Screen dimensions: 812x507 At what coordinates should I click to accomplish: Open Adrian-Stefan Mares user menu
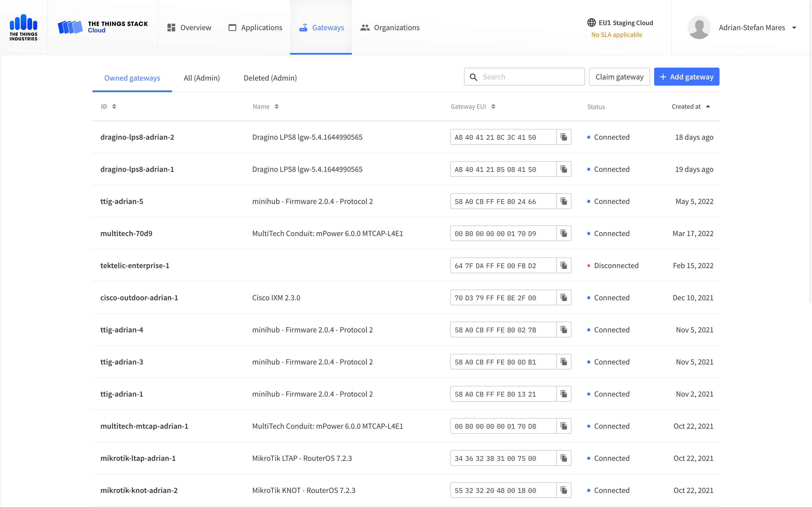pos(743,27)
